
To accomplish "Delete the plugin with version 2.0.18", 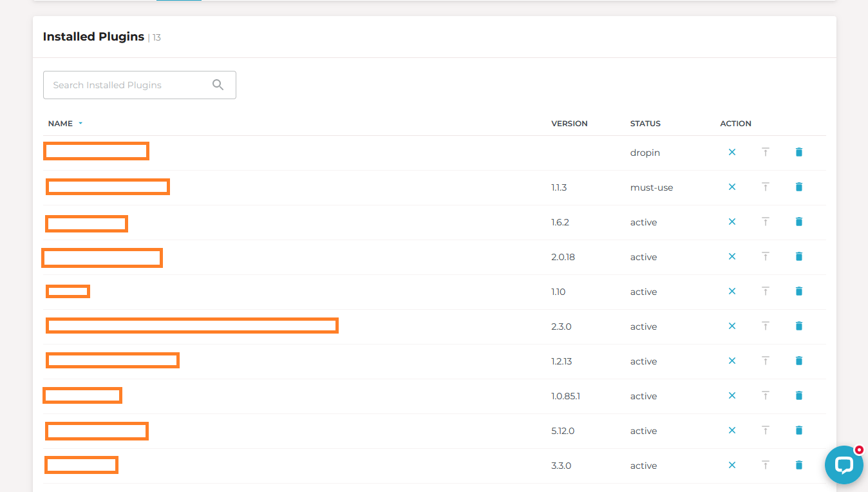I will 799,256.
